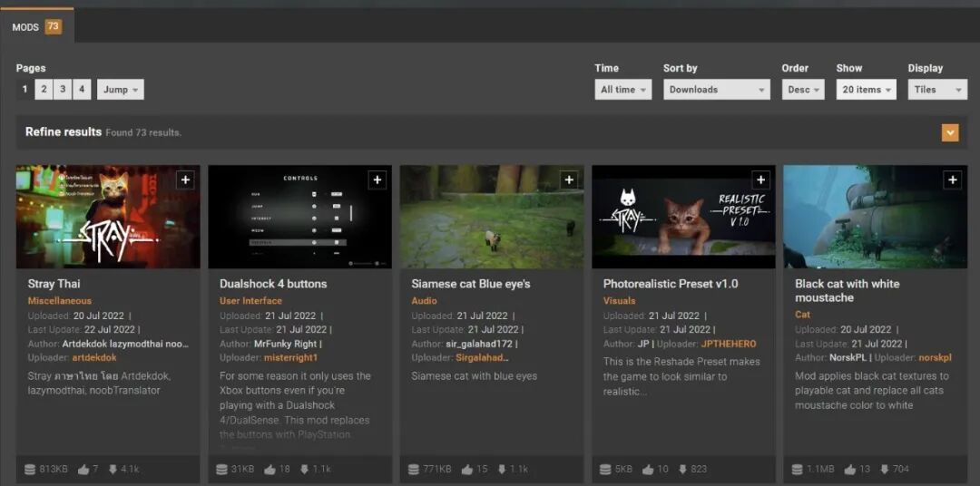Screen dimensions: 980x486
Task: Click the thumbs-up icon on Photorealistic Preset card
Action: (648, 469)
